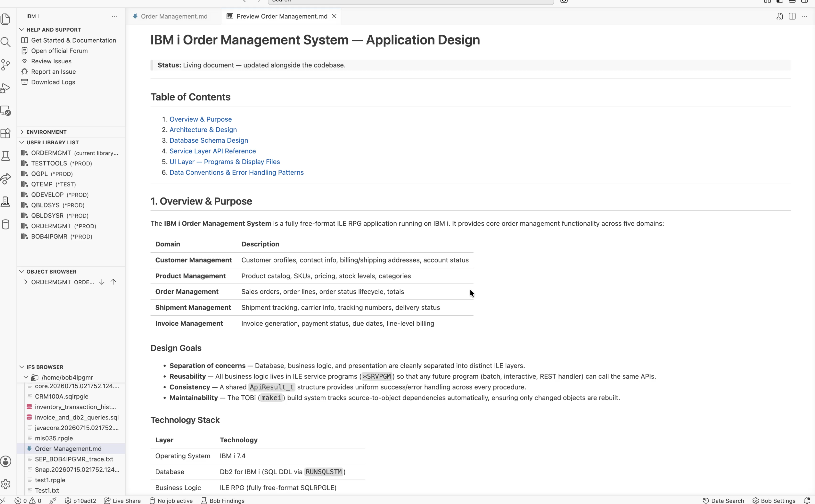Open Bob Findings from status bar
The width and height of the screenshot is (815, 504).
223,500
